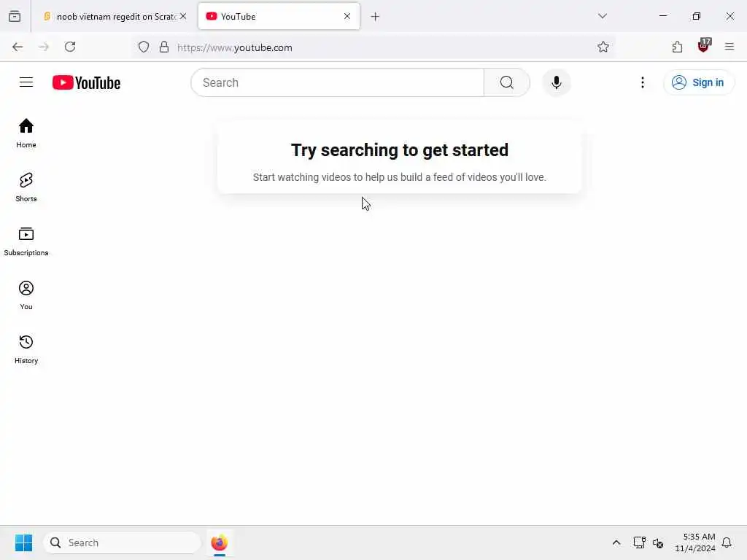Screen dimensions: 747x560
Task: Open History in the sidebar
Action: click(26, 349)
